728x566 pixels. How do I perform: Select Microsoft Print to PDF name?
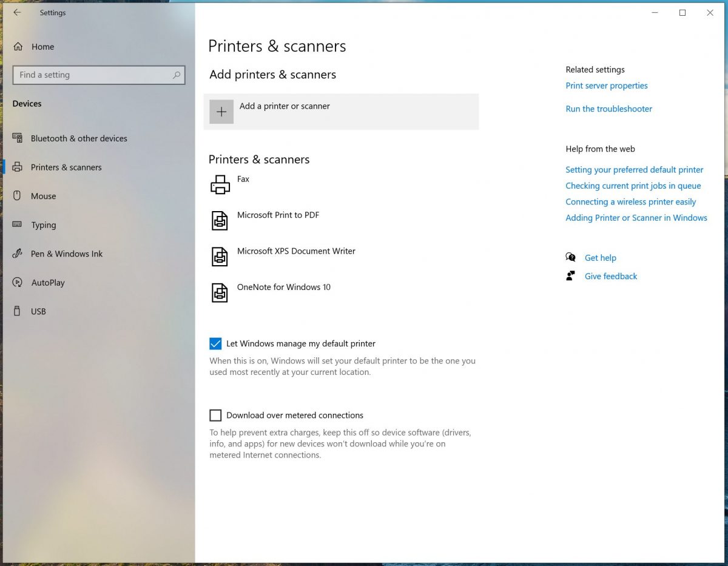coord(278,215)
